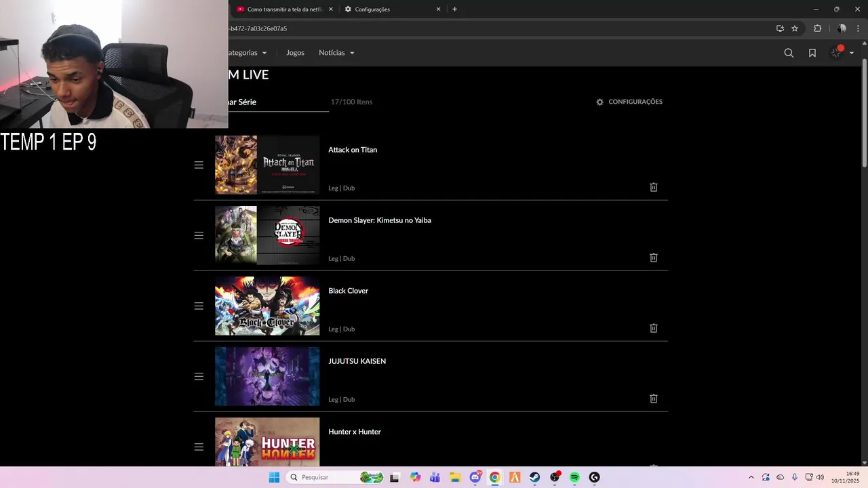Open the volume control in system tray

tap(820, 477)
